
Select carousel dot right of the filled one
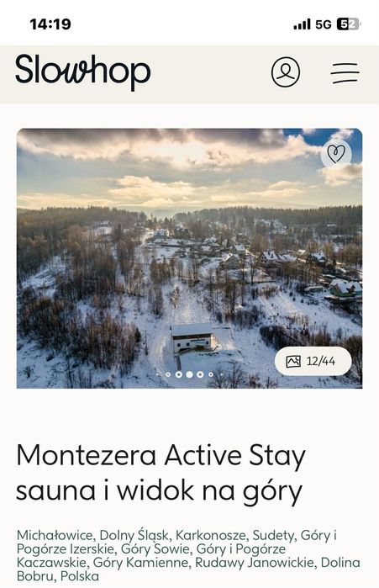pos(200,374)
